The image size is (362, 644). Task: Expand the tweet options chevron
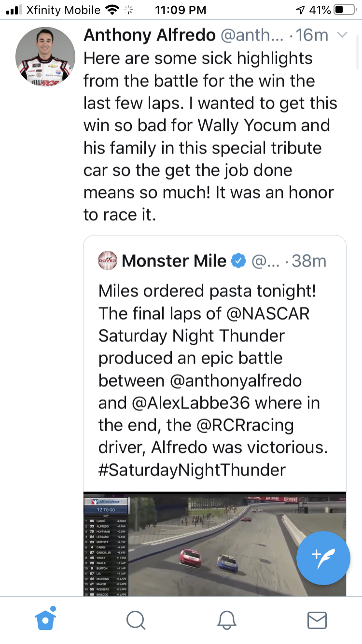click(x=342, y=35)
